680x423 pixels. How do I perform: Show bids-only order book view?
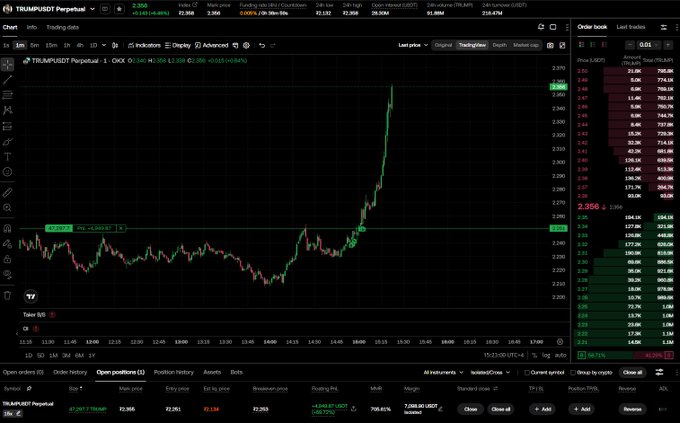coord(592,45)
